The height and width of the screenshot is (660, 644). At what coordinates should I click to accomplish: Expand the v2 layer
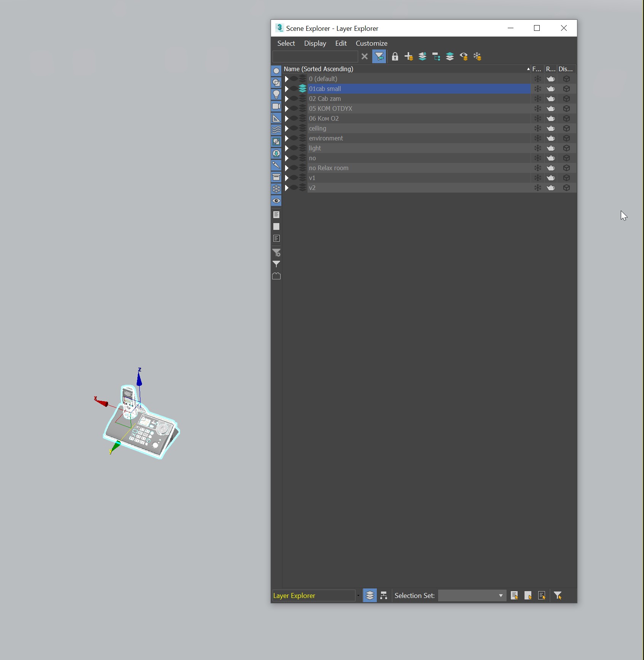287,188
